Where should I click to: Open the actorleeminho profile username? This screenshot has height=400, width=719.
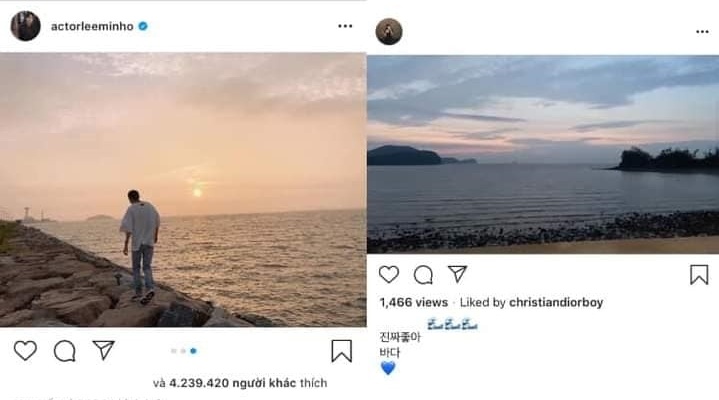89,26
